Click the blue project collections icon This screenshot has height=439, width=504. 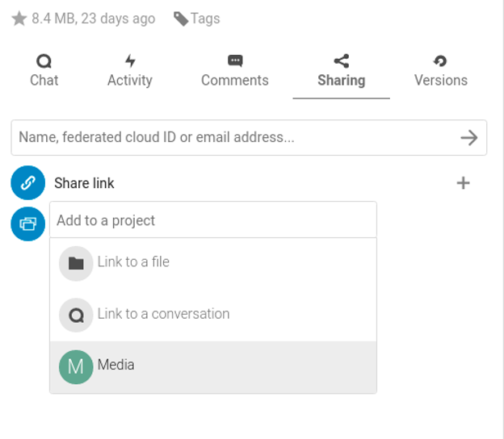coord(28,224)
